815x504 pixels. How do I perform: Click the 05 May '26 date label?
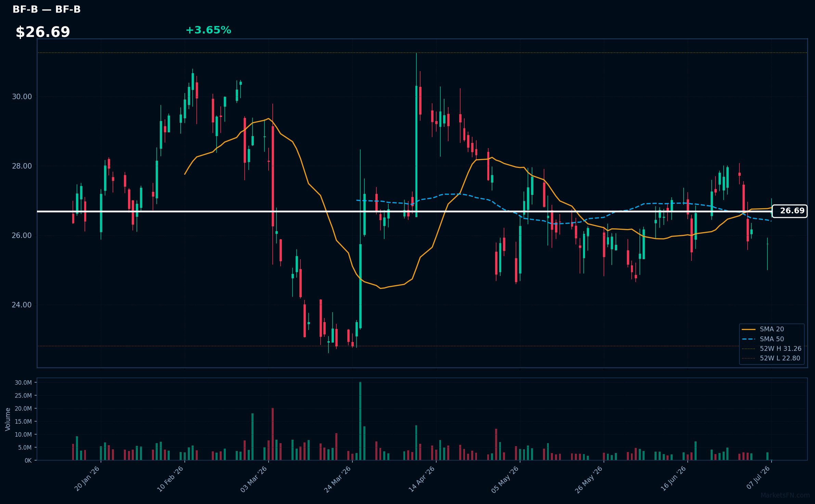pyautogui.click(x=505, y=479)
